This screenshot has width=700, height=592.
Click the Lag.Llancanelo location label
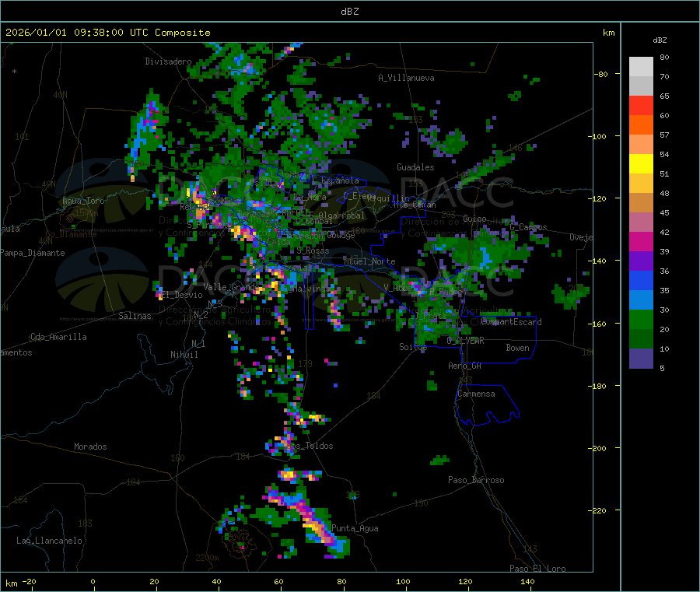pos(49,541)
